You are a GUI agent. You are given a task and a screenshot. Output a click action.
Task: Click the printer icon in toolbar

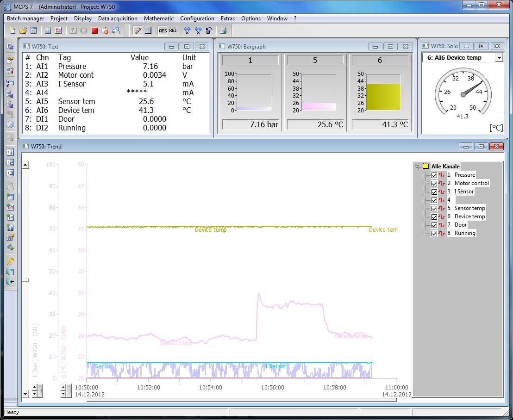223,31
